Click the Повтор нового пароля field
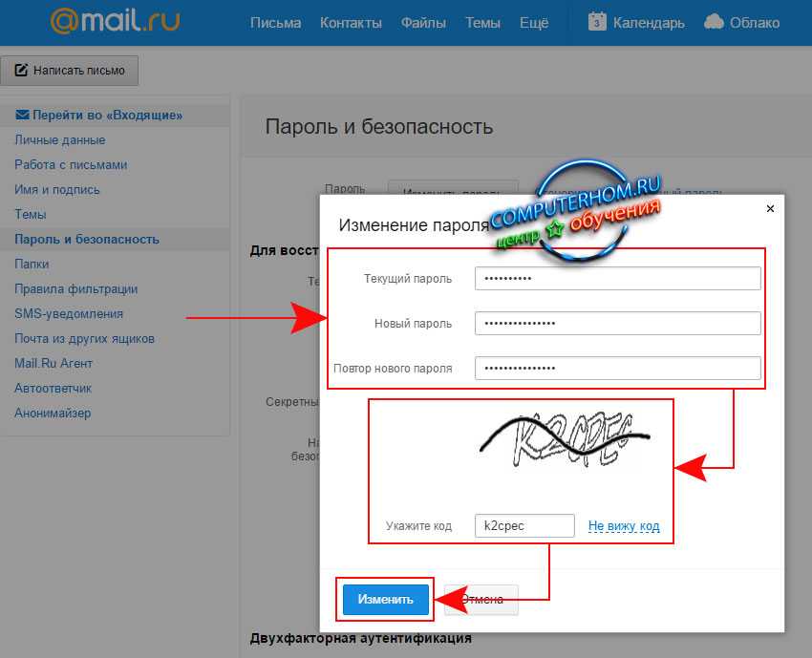This screenshot has width=812, height=658. click(x=617, y=369)
